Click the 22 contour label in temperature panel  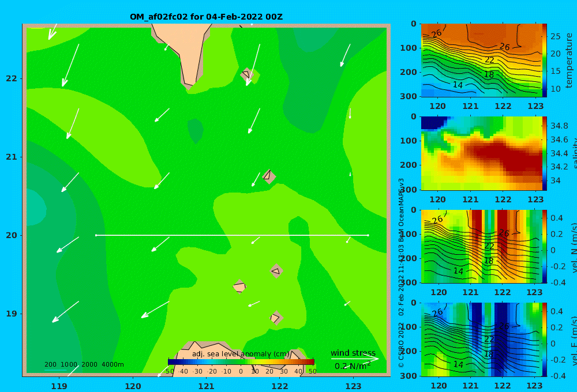tap(489, 60)
